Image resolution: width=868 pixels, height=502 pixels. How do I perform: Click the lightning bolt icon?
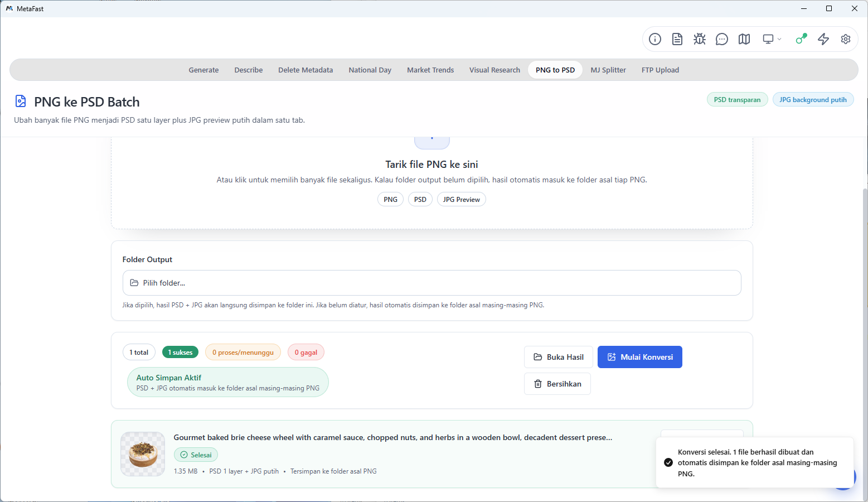823,39
